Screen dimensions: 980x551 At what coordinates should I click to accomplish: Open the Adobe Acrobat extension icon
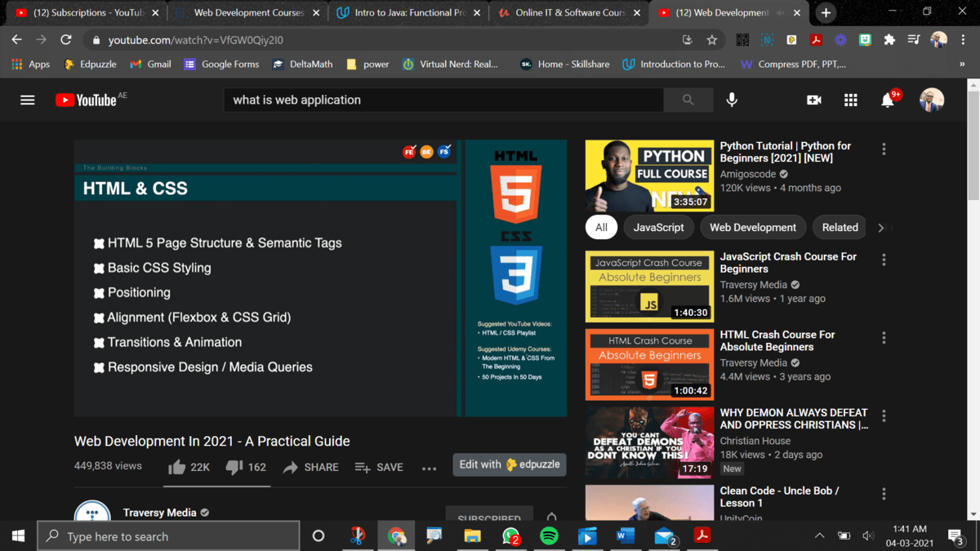coord(816,40)
